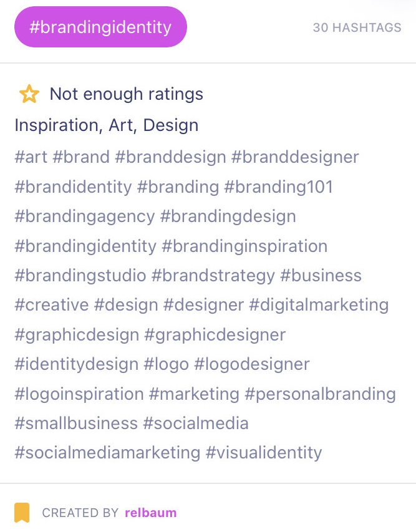This screenshot has height=532, width=416.
Task: Click the #visualidentity hashtag
Action: coord(264,453)
